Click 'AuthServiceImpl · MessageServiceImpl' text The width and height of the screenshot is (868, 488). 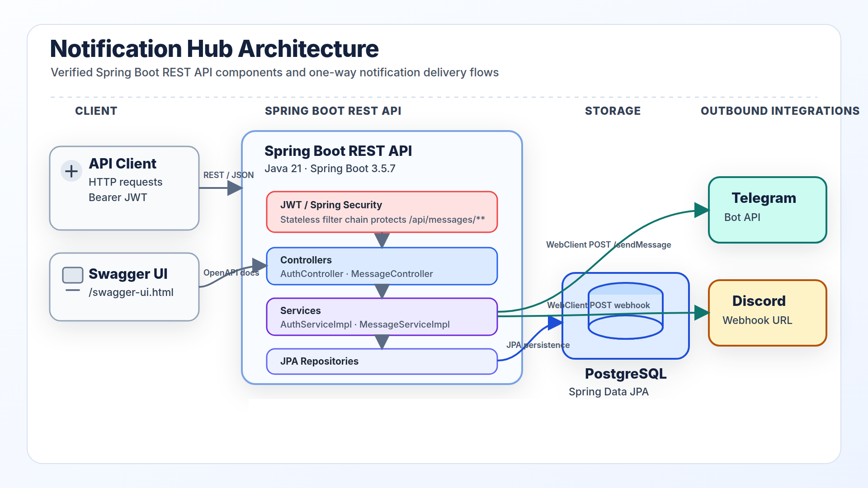[365, 324]
